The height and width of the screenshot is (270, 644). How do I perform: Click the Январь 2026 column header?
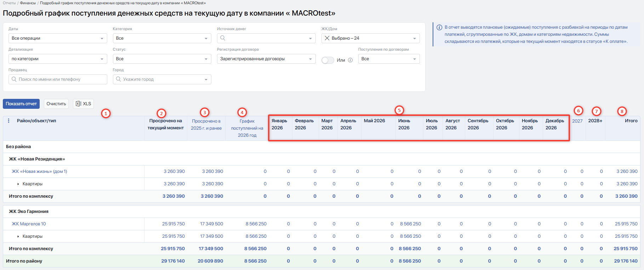pyautogui.click(x=279, y=124)
